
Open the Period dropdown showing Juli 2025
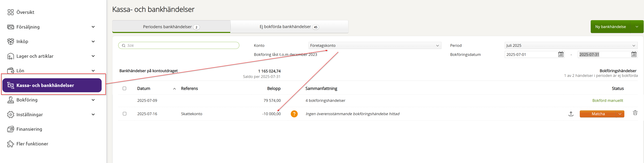click(571, 45)
